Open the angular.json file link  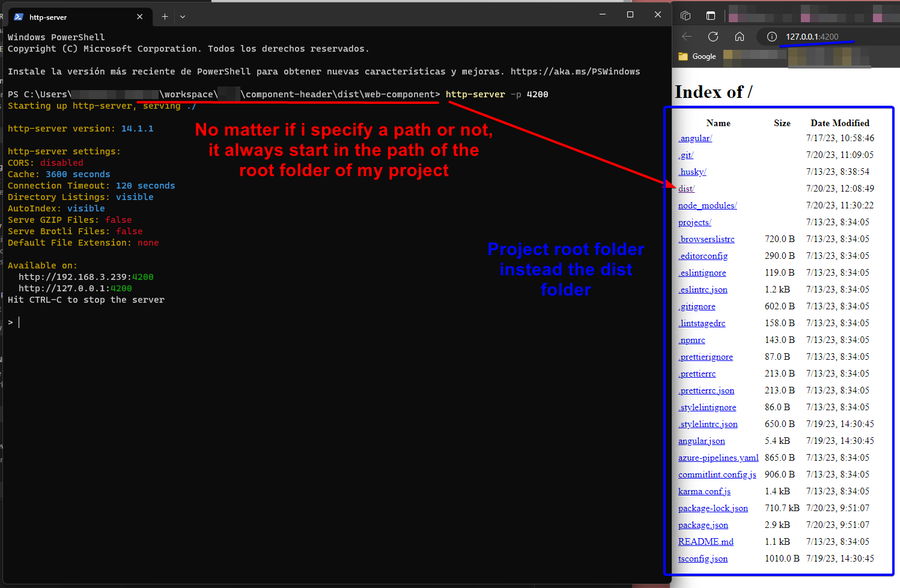click(701, 441)
